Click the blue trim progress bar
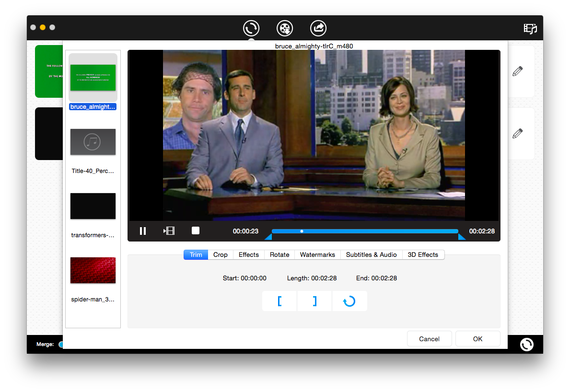 tap(365, 231)
